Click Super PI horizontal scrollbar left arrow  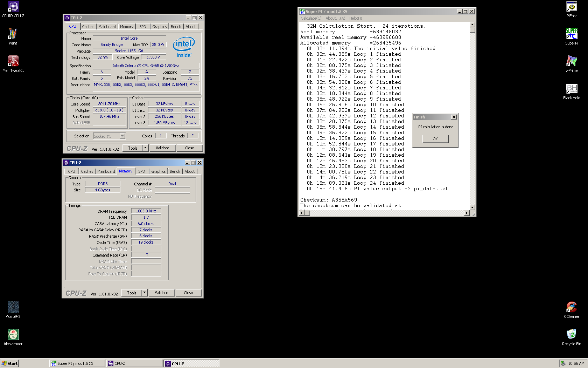click(x=302, y=213)
